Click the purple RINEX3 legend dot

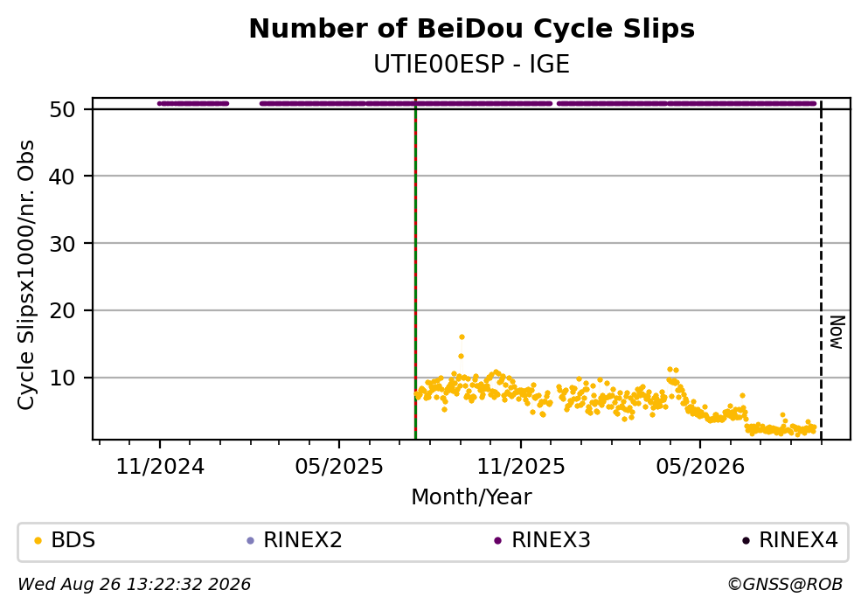pyautogui.click(x=497, y=541)
